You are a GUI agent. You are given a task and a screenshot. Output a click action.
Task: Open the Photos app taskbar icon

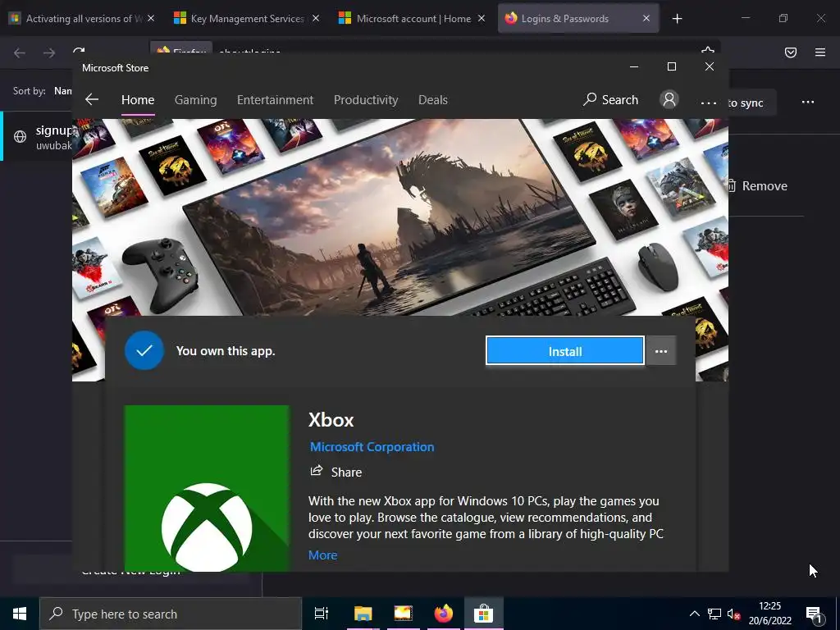[403, 614]
